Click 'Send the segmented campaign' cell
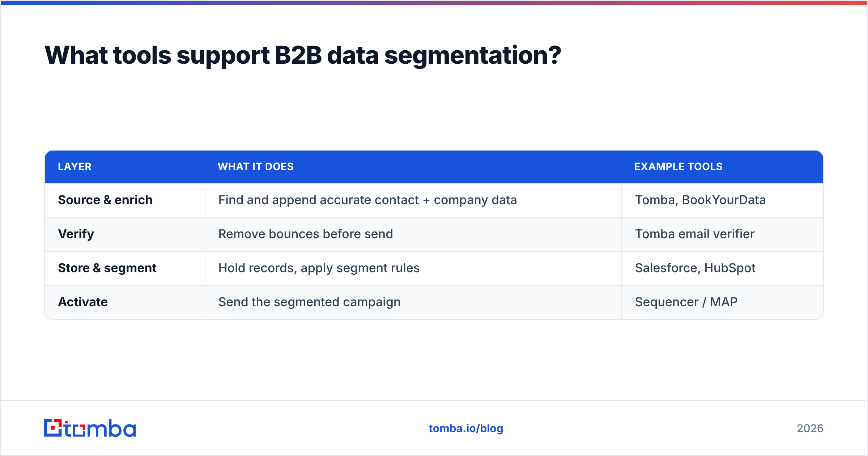Image resolution: width=868 pixels, height=456 pixels. coord(413,302)
